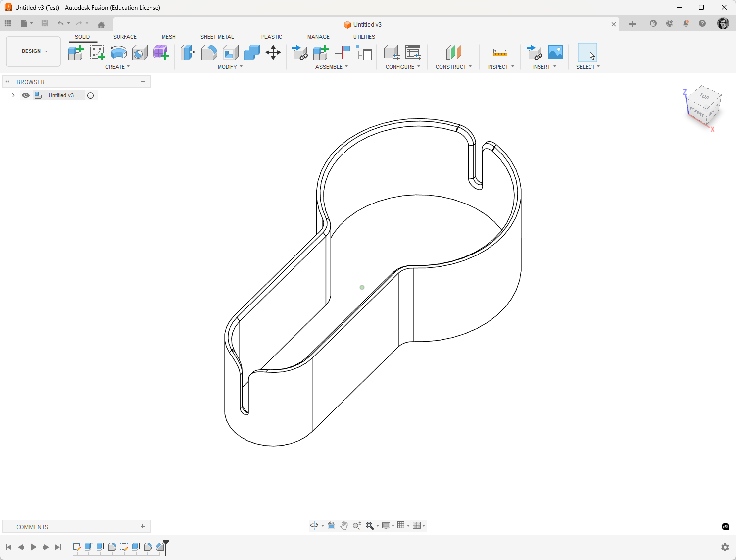
Task: Play the timeline history
Action: (x=33, y=547)
